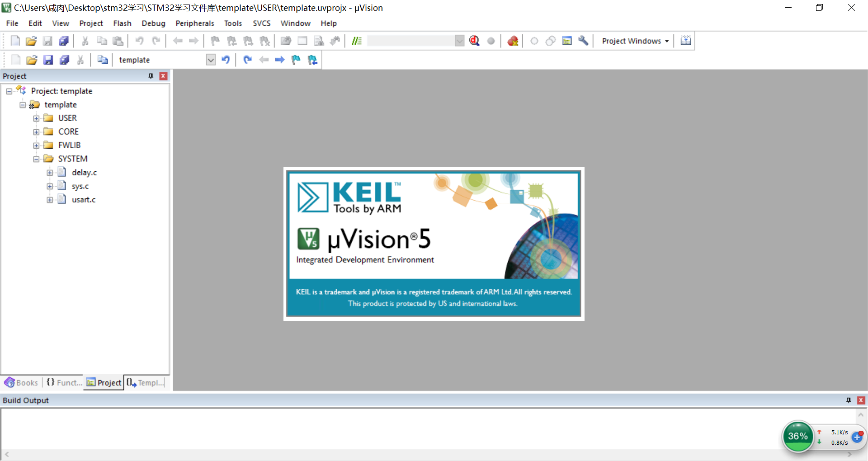Click the teal flag icon in second toolbar
This screenshot has width=868, height=461.
point(296,60)
